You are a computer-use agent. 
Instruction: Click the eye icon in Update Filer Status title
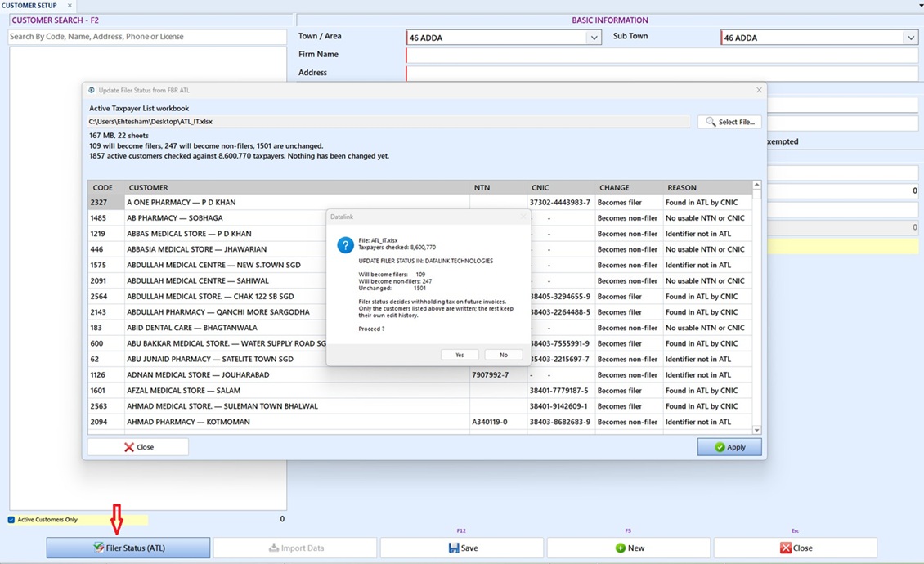coord(92,90)
